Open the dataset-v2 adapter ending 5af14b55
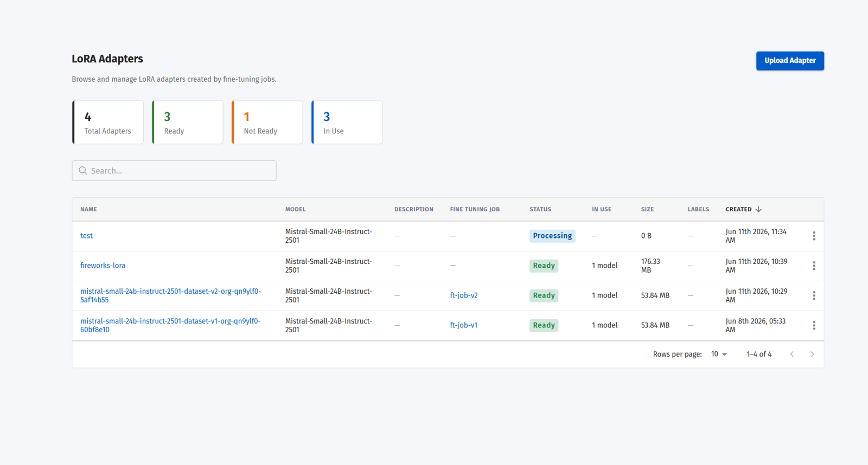This screenshot has width=868, height=465. click(x=170, y=295)
